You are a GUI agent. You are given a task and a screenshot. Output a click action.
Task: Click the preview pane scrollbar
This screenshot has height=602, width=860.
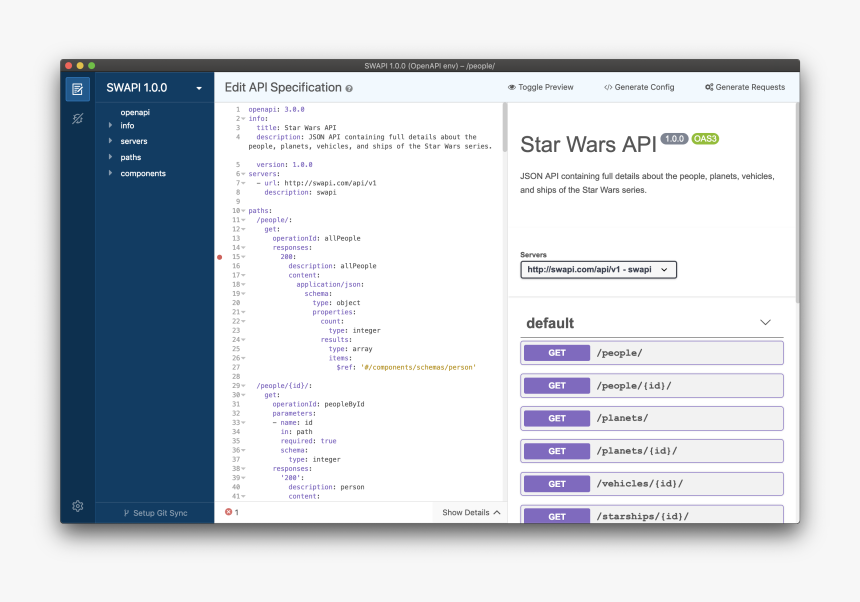point(797,203)
